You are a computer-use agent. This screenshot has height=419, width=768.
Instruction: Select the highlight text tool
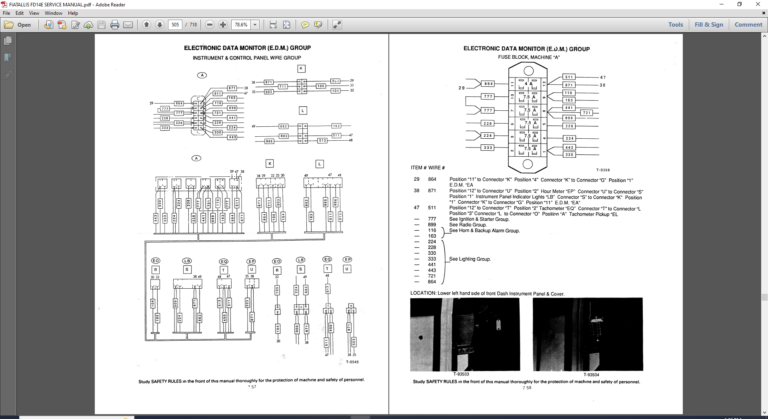318,24
